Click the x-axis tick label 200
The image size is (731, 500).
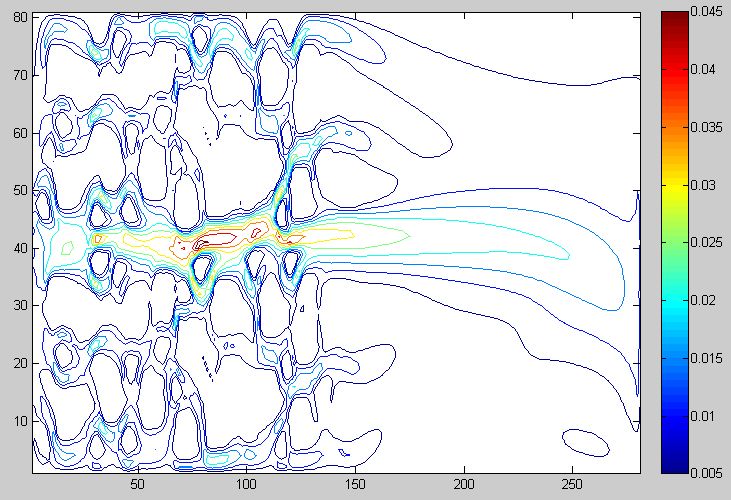(x=464, y=484)
